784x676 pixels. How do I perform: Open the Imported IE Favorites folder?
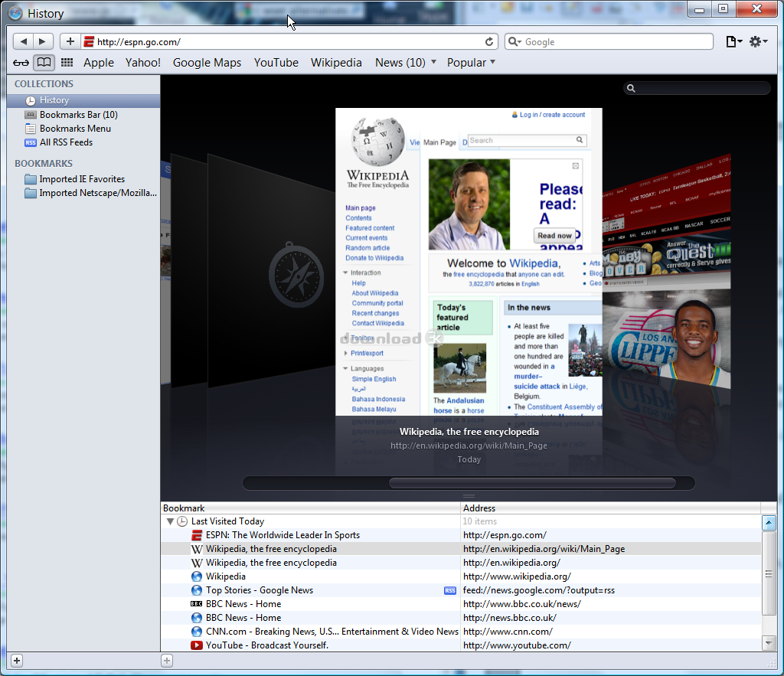point(83,179)
